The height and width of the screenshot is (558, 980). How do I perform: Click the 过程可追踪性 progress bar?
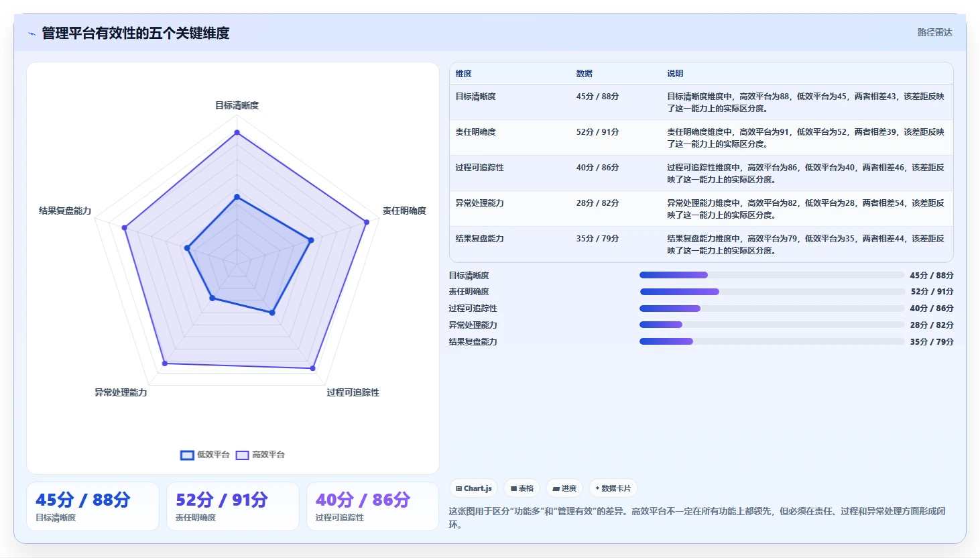[772, 309]
